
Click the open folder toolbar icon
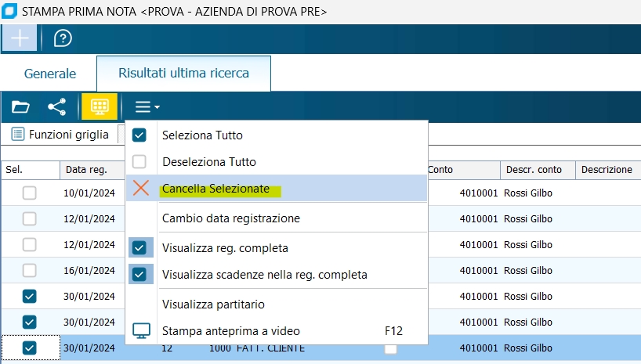pyautogui.click(x=20, y=106)
